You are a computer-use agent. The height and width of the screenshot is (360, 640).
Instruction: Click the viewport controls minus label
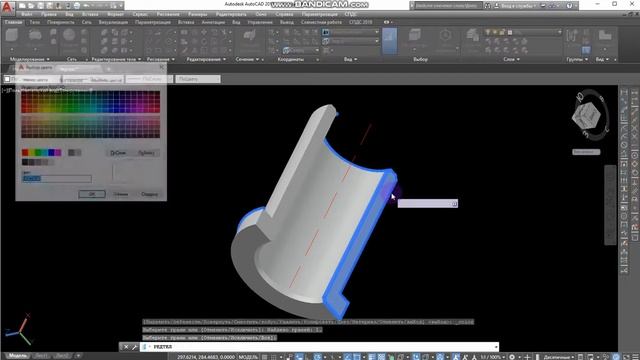[x=3, y=90]
